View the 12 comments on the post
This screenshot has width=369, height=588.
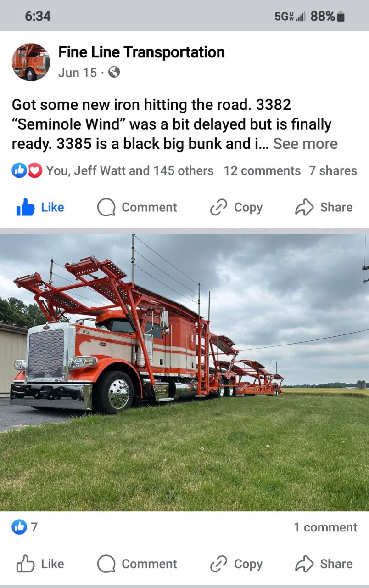tap(262, 171)
